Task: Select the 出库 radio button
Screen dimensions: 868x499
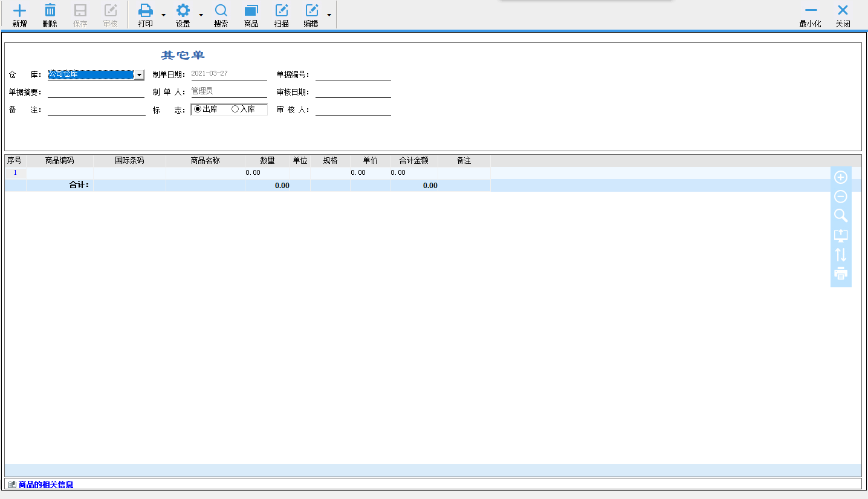Action: tap(198, 109)
